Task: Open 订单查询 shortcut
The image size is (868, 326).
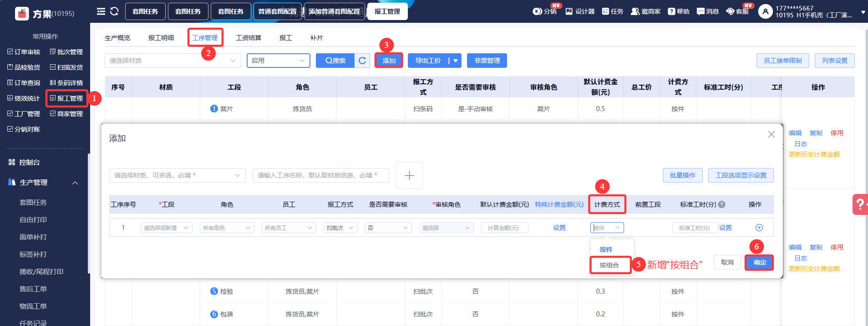Action: click(24, 83)
